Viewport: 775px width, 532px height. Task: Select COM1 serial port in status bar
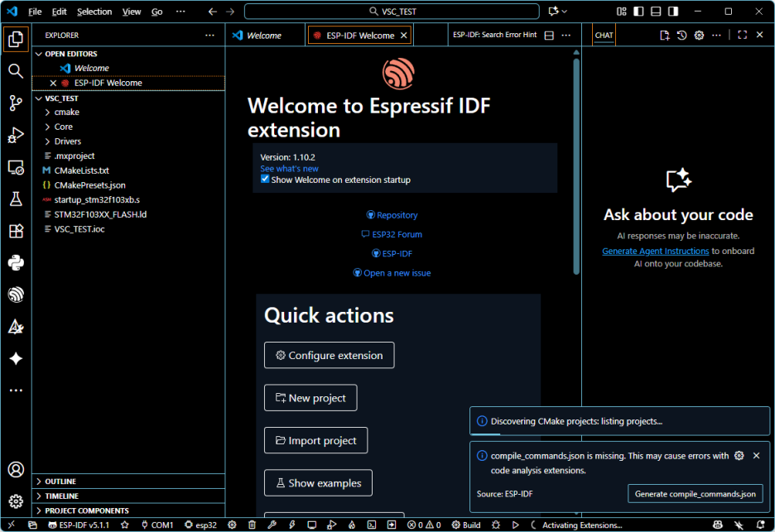click(157, 525)
